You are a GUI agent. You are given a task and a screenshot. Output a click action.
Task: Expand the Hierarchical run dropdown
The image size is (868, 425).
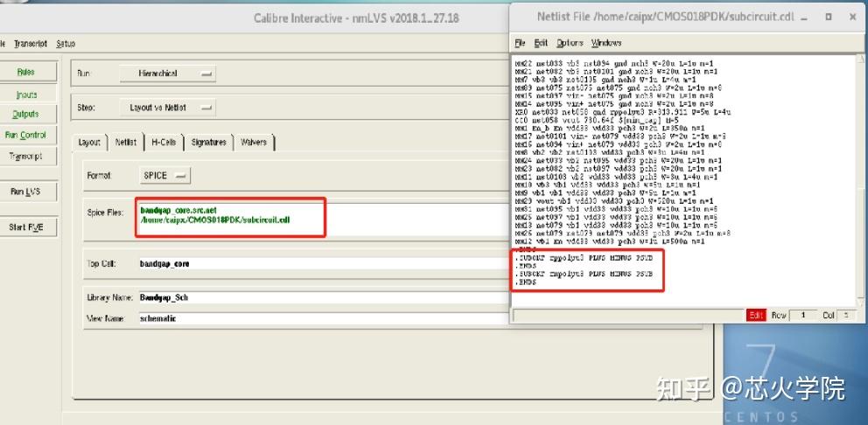pyautogui.click(x=168, y=73)
